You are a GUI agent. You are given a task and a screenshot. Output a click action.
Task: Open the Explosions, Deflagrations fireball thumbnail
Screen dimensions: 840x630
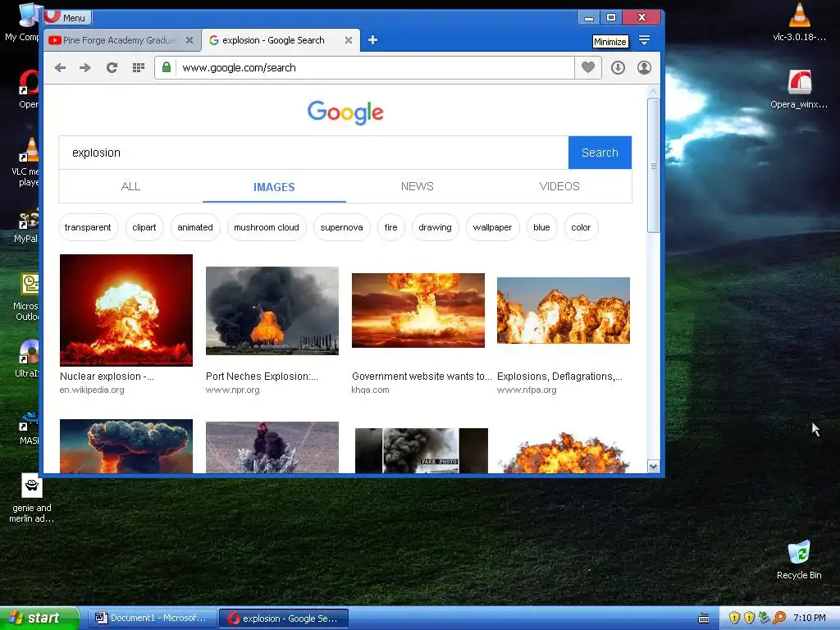pyautogui.click(x=564, y=310)
